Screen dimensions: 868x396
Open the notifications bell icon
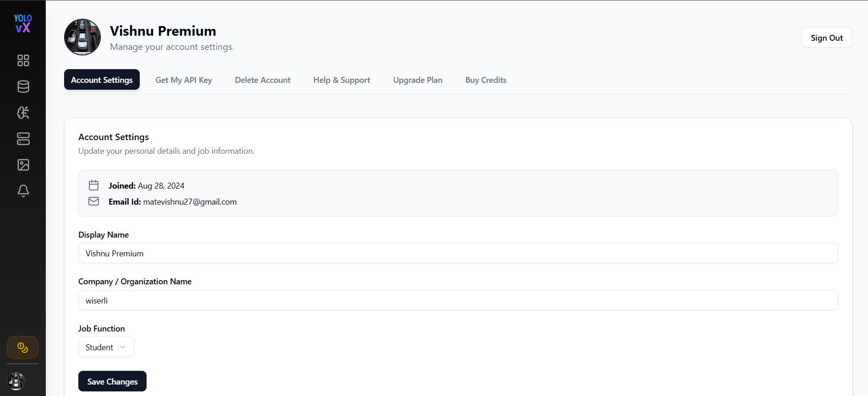(x=23, y=191)
